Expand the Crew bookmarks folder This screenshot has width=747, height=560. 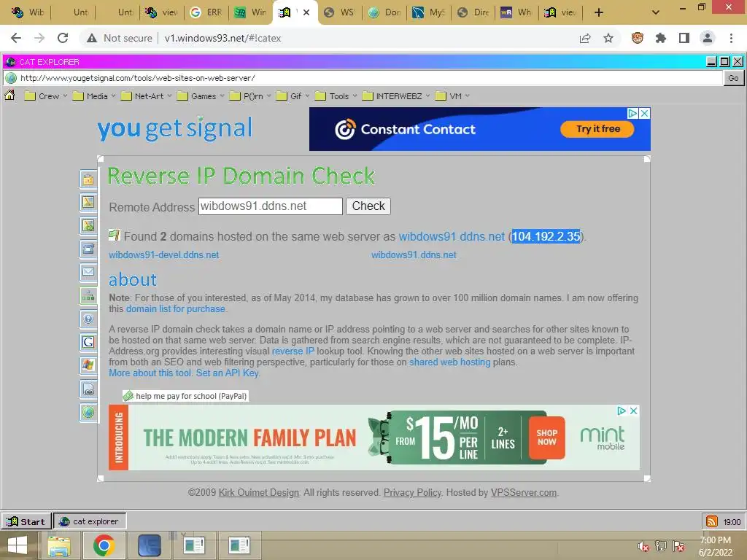(x=46, y=96)
